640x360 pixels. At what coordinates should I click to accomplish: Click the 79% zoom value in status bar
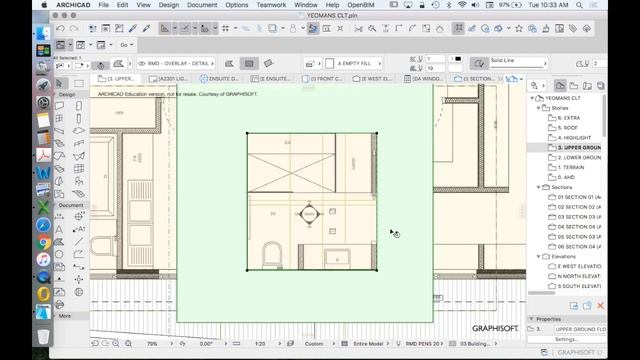[x=152, y=344]
